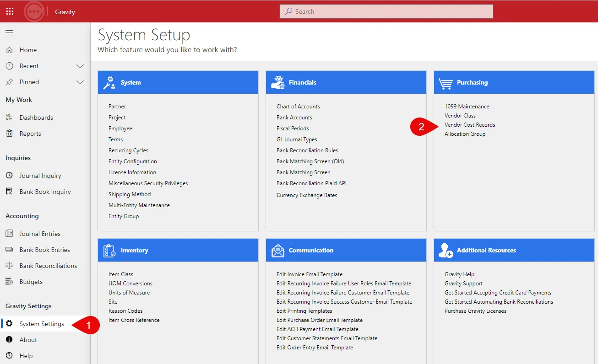Screen dimensions: 598x364
Task: Open the app launcher waffle icon
Action: [x=10, y=11]
